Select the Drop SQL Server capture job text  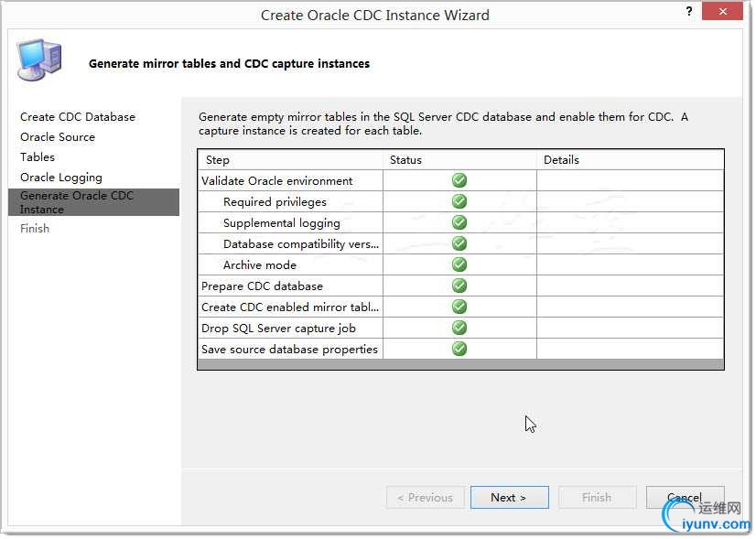tap(278, 329)
